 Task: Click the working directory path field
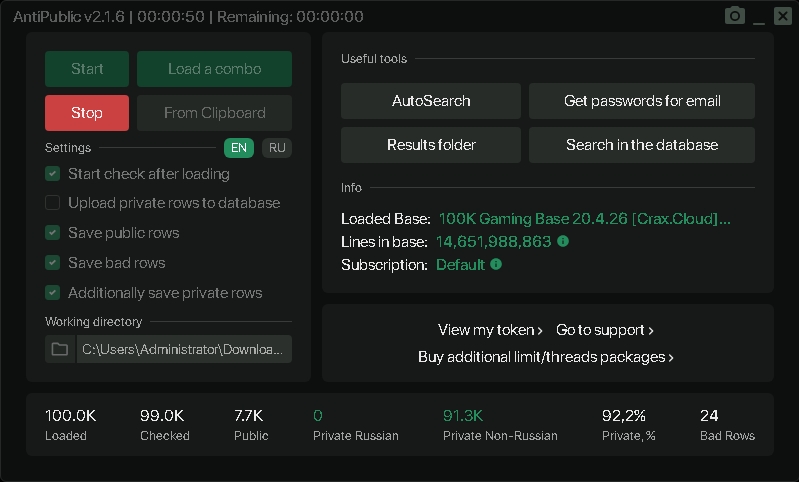(x=184, y=349)
